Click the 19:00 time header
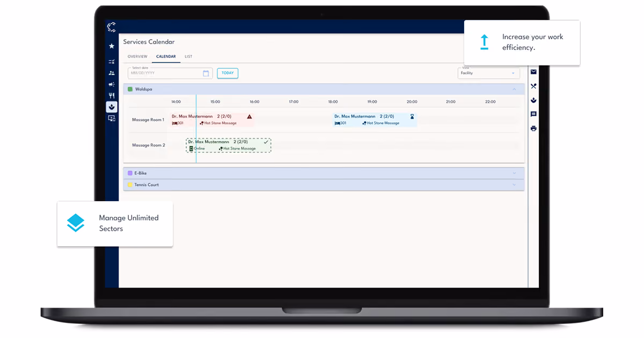Viewport: 644px width, 338px height. 372,101
